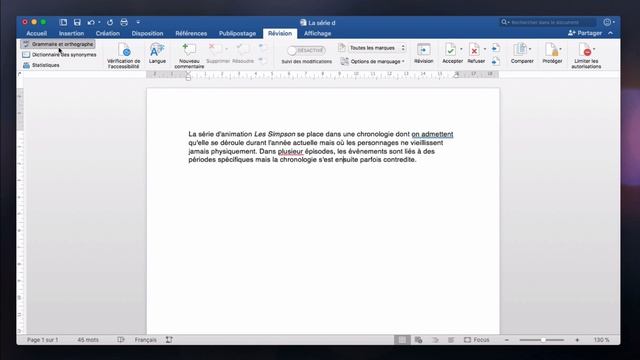Click zoom out minus button
Screen dimensions: 640x360
507,340
